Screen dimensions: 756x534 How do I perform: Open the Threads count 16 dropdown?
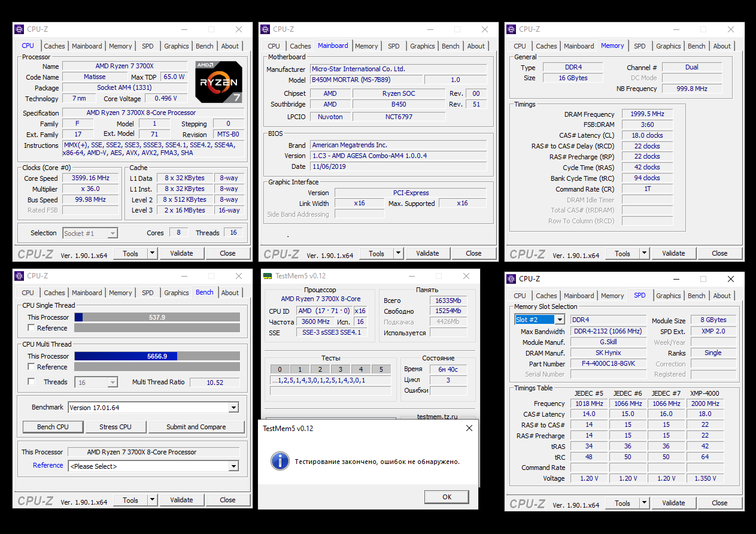[113, 382]
